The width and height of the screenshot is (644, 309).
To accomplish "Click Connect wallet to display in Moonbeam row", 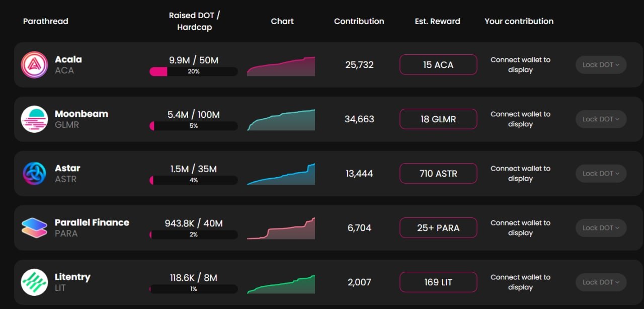I will tap(521, 119).
